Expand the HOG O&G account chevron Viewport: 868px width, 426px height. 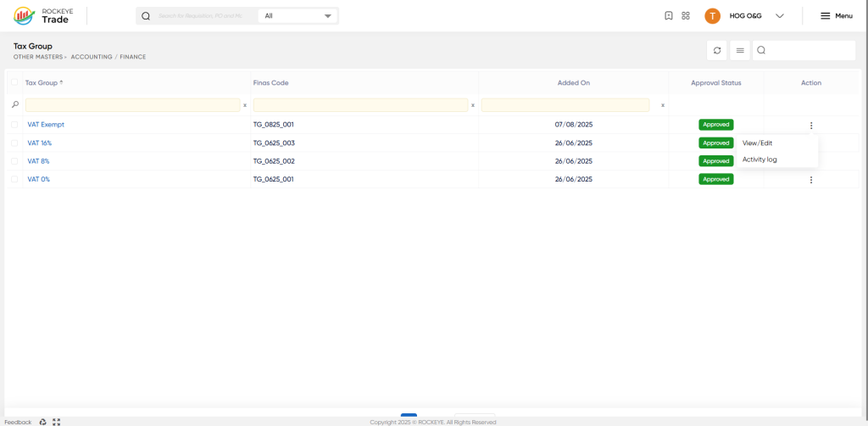pyautogui.click(x=780, y=15)
